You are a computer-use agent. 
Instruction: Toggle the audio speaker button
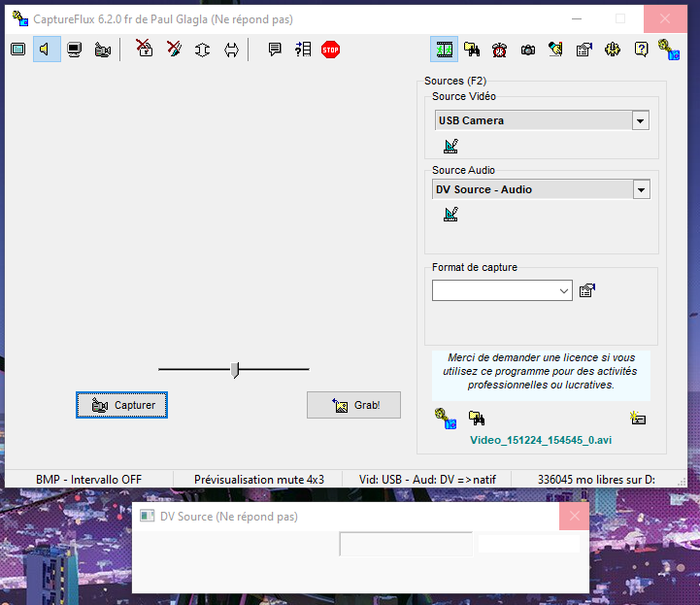(47, 50)
